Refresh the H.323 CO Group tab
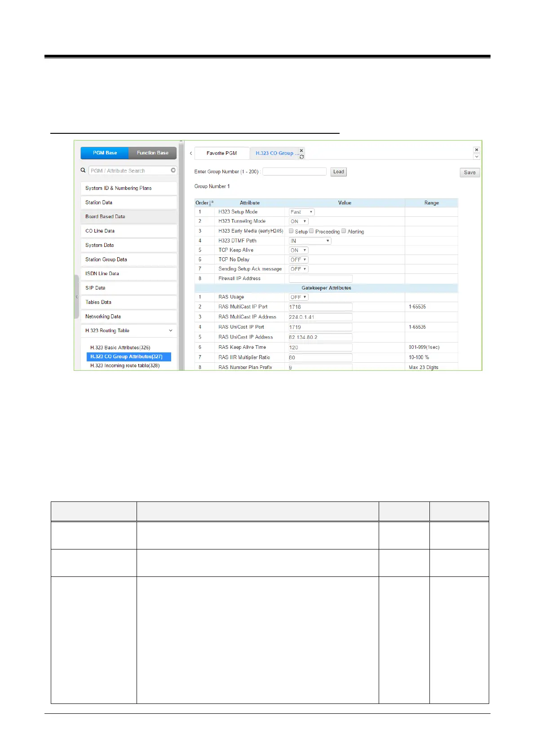This screenshot has height=756, width=535. (x=301, y=157)
